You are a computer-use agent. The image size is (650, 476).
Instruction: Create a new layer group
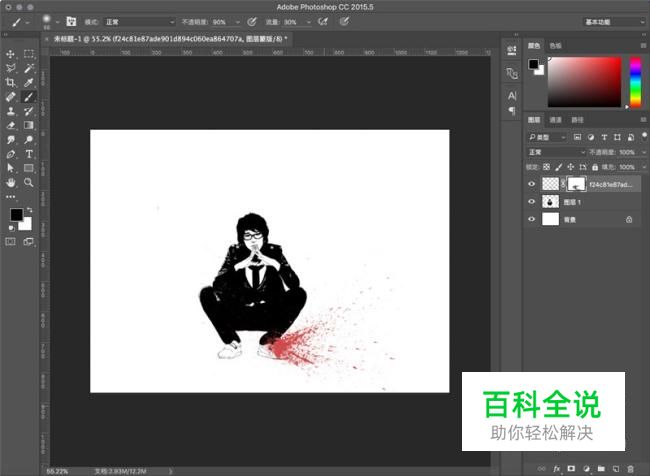[601, 469]
